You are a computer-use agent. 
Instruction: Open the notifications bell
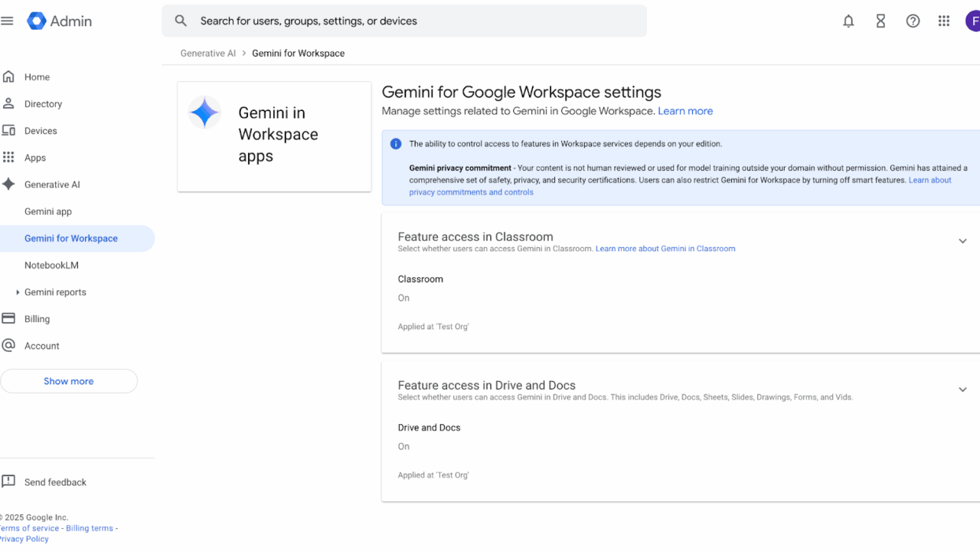[848, 21]
